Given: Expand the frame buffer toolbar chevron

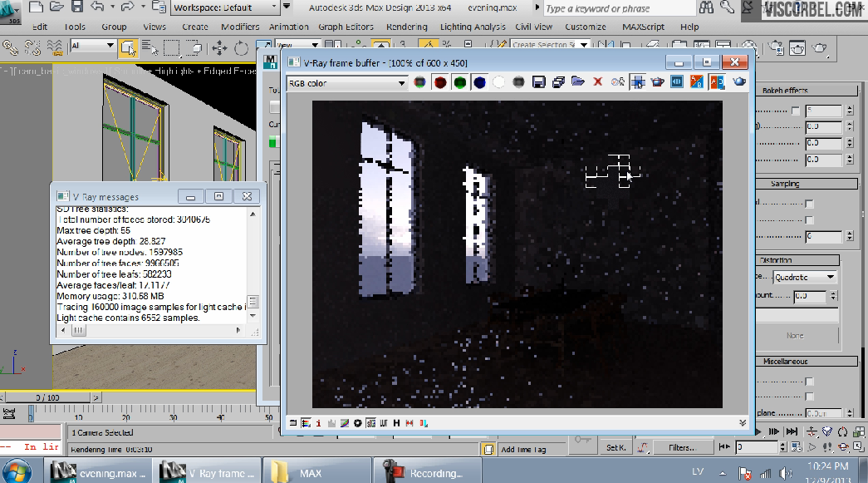Looking at the screenshot, I should (x=743, y=422).
